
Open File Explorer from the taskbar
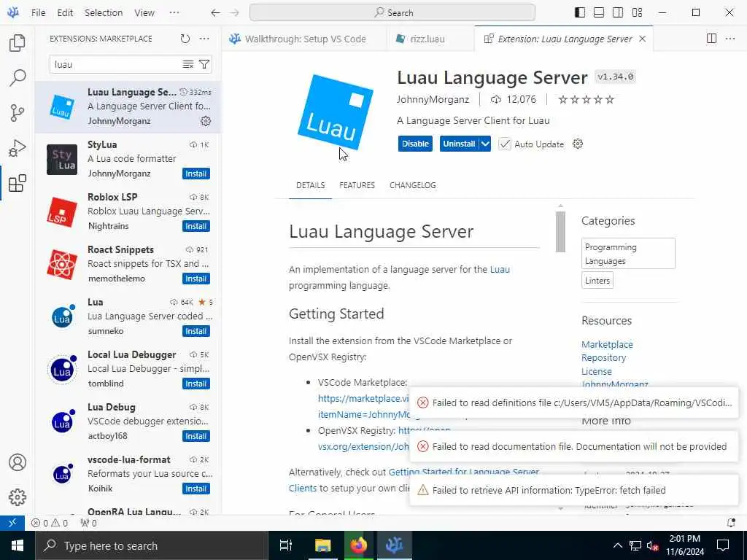[x=322, y=545]
